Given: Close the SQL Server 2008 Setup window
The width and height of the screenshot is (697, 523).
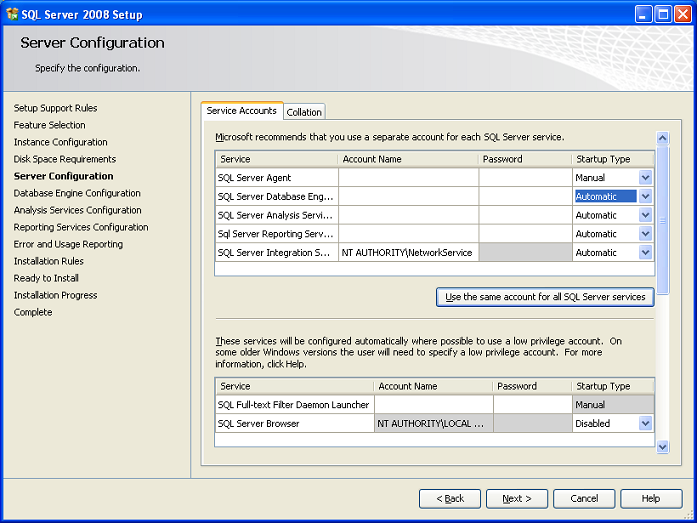Looking at the screenshot, I should point(683,14).
